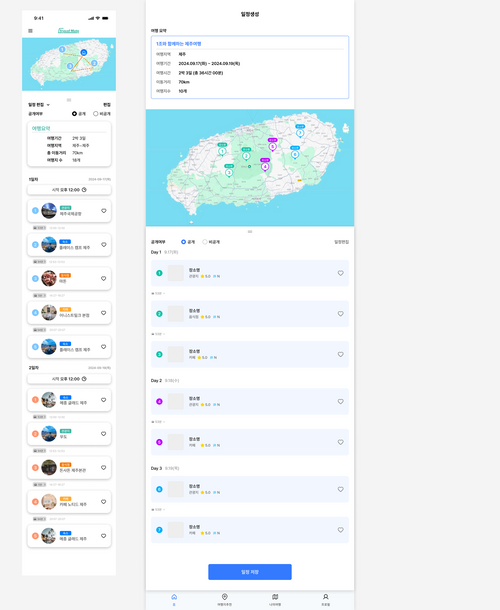The image size is (500, 610).
Task: Select green pin 3 on the large Jeju map
Action: 229,172
